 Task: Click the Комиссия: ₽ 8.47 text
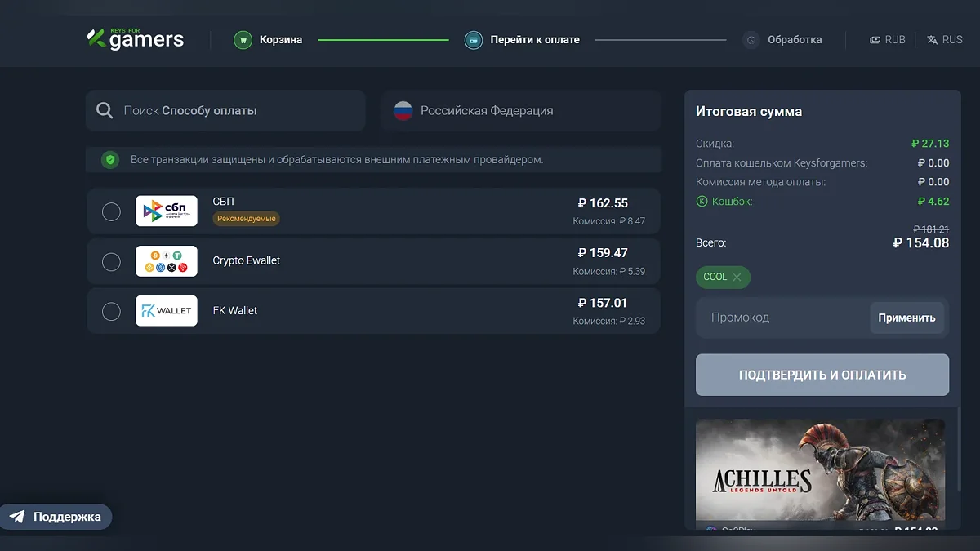click(609, 221)
